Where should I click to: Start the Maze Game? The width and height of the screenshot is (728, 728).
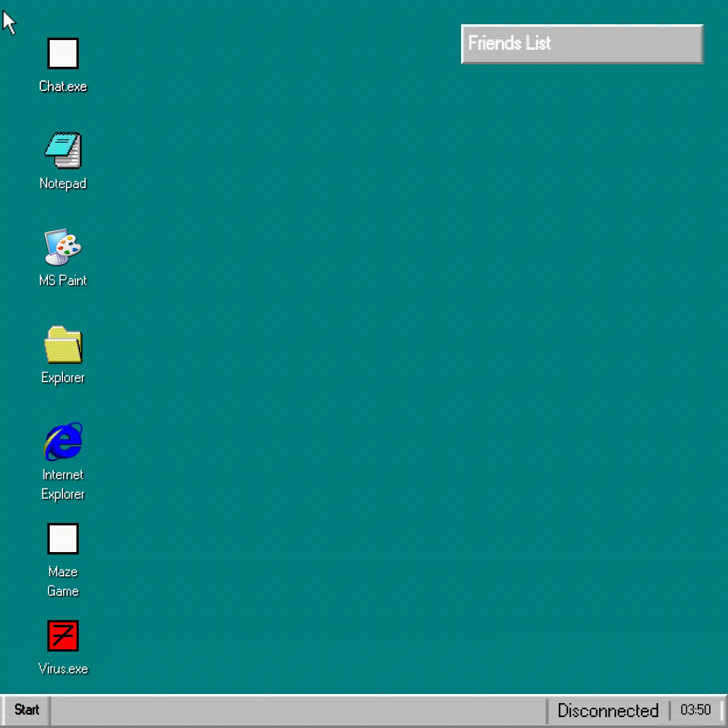tap(62, 539)
